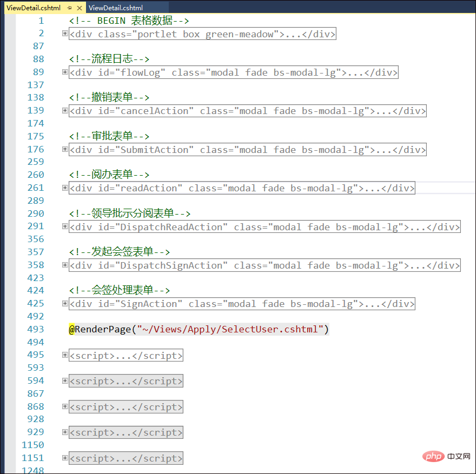Image resolution: width=476 pixels, height=474 pixels.
Task: Pin the active ViewDetail.cshtml tab
Action: pyautogui.click(x=70, y=8)
